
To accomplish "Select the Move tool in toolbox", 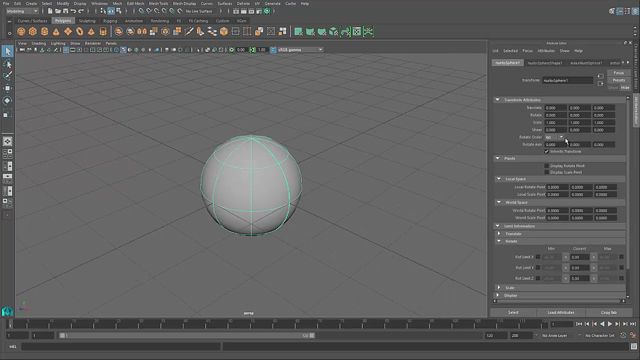I will 7,88.
